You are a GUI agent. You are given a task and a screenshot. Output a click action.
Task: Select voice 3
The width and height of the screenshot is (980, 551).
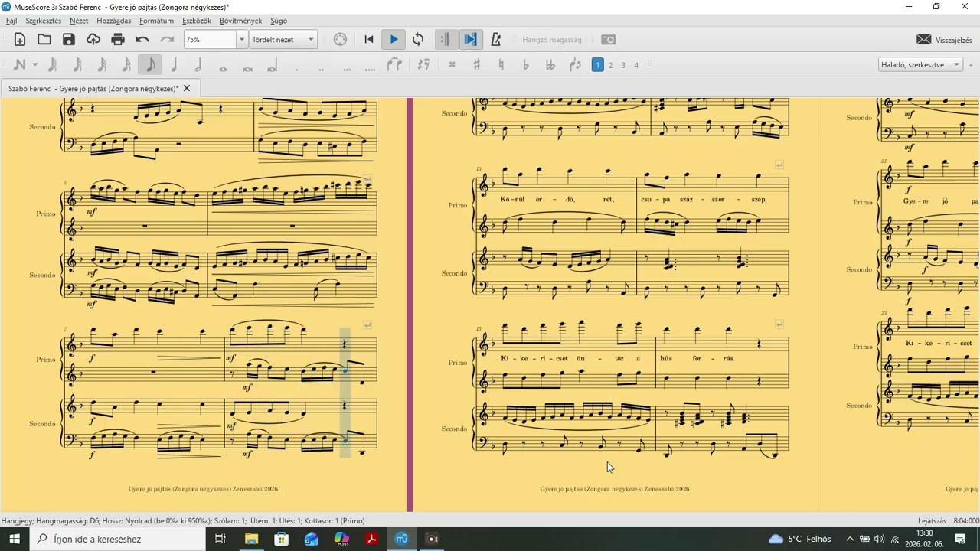(623, 65)
